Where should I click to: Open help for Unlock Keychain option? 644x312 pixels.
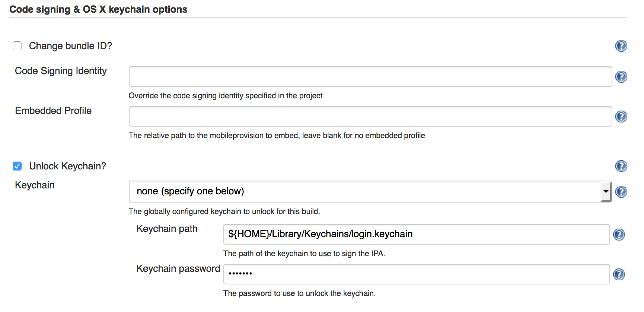click(x=621, y=166)
